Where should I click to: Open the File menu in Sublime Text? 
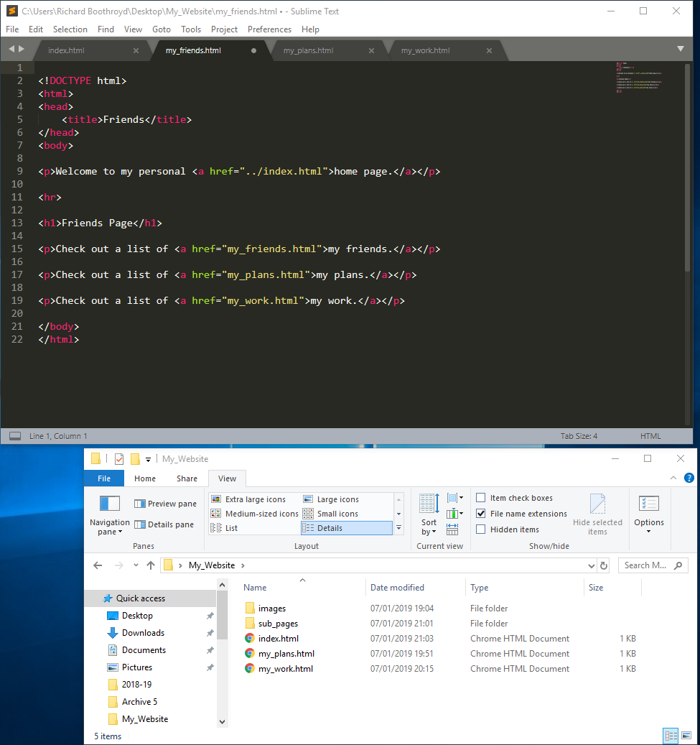[12, 29]
